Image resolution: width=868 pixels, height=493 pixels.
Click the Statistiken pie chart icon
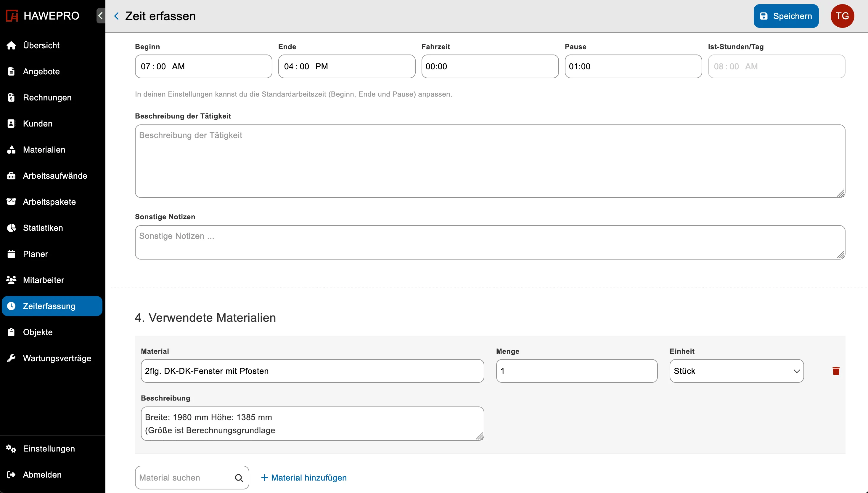point(11,228)
